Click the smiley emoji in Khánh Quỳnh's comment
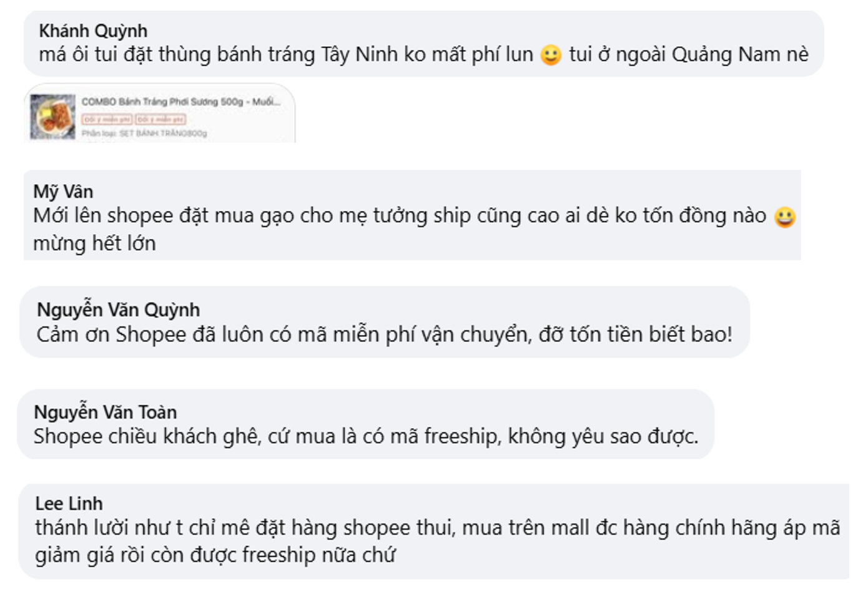The width and height of the screenshot is (868, 599). (x=550, y=56)
